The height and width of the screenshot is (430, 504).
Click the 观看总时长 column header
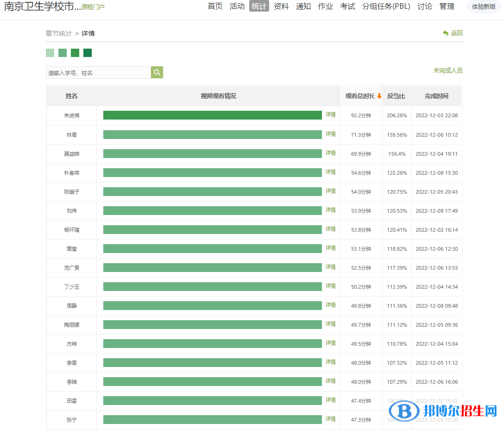[360, 96]
